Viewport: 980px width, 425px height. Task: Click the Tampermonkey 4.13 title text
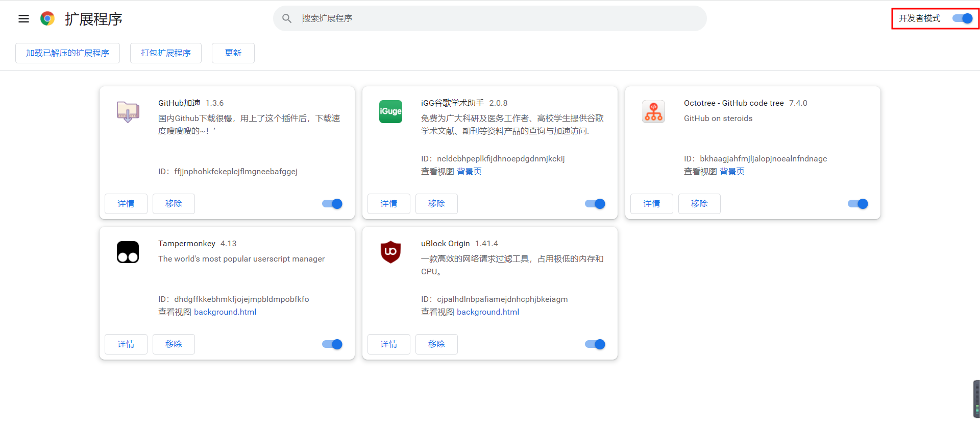pos(197,244)
